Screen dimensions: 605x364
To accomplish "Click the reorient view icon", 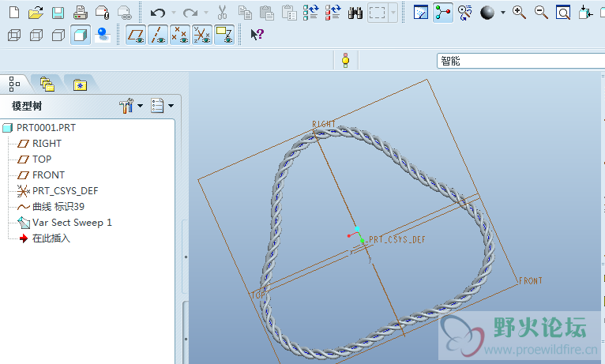I will 585,13.
